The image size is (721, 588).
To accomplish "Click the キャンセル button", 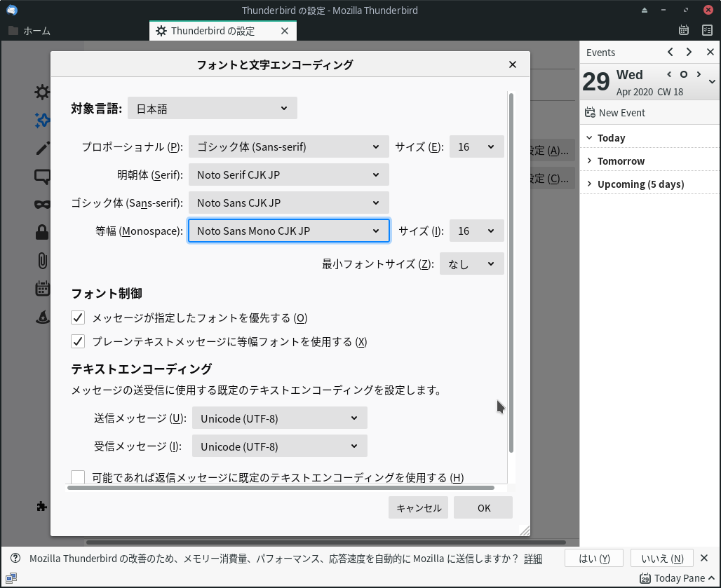I will point(419,507).
